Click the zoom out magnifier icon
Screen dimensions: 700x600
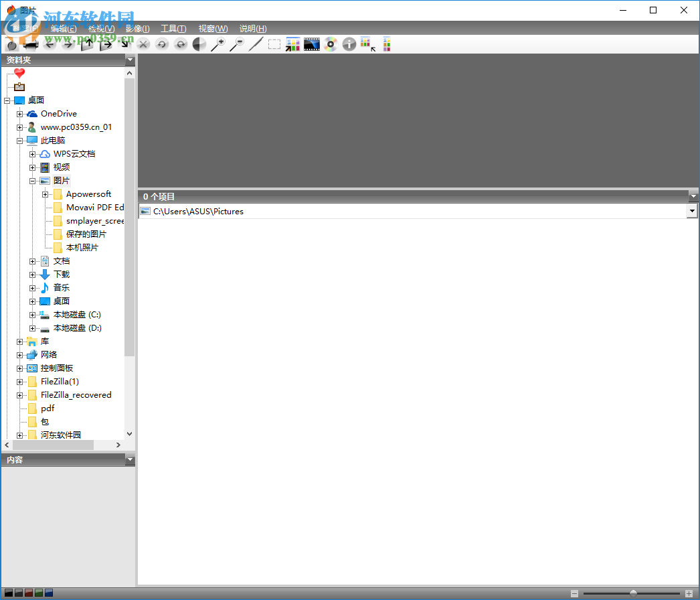pos(236,45)
